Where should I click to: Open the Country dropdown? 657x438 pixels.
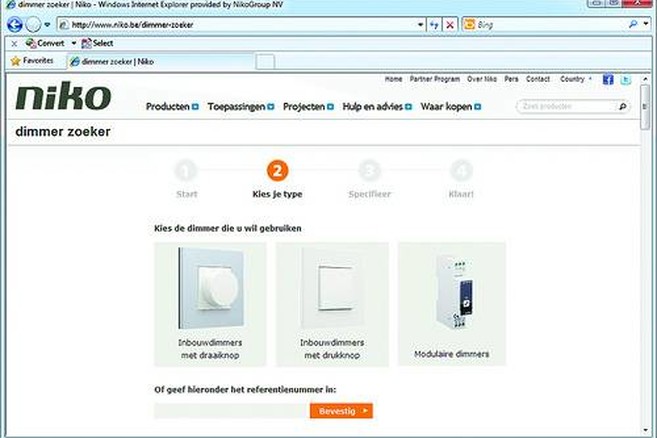click(575, 79)
